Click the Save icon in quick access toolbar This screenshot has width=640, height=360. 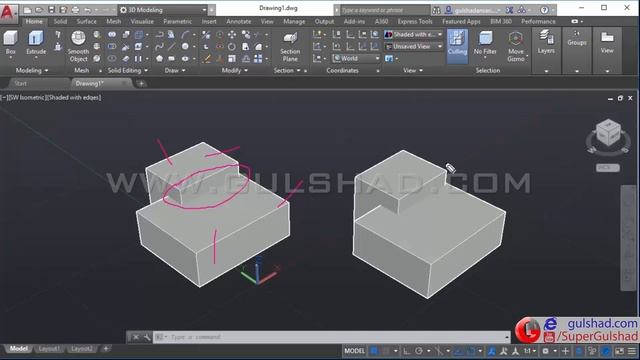tap(51, 10)
